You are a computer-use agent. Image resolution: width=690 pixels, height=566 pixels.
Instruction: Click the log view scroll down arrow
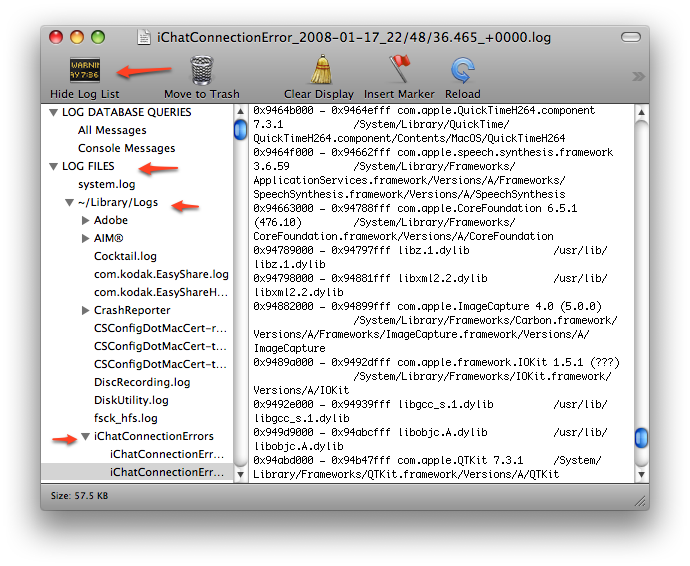pyautogui.click(x=641, y=475)
